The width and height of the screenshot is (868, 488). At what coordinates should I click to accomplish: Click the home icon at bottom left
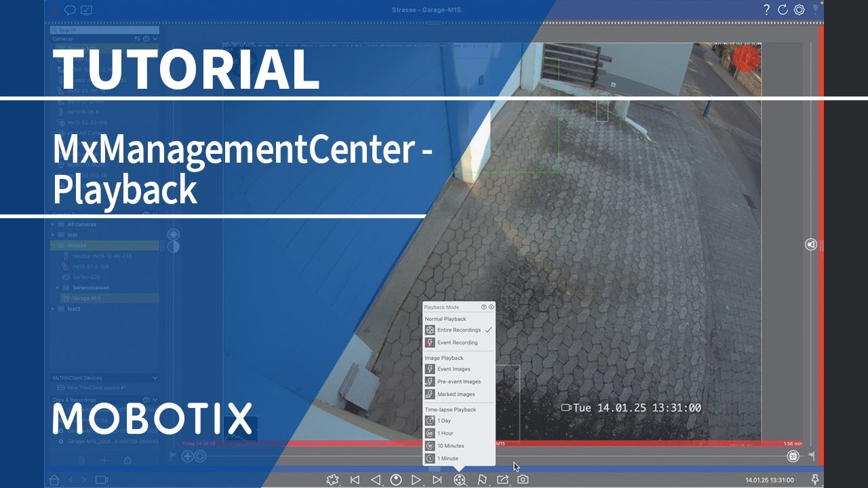coord(54,480)
